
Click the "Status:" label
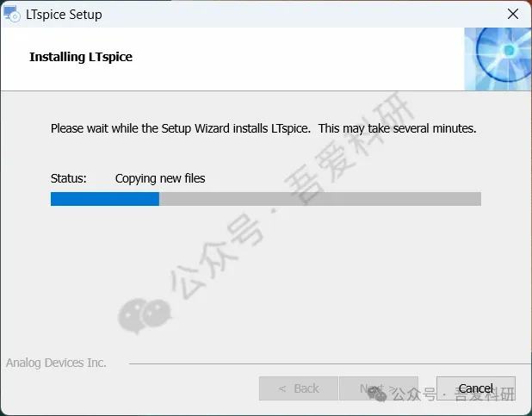pyautogui.click(x=69, y=178)
